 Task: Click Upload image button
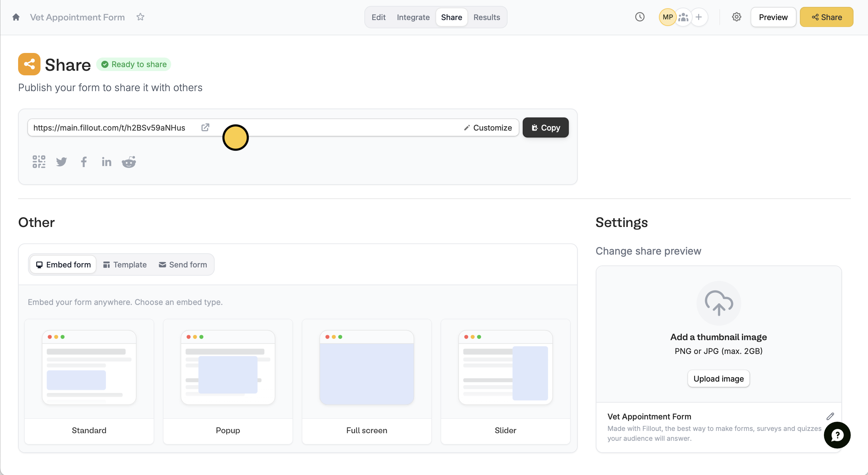(718, 379)
